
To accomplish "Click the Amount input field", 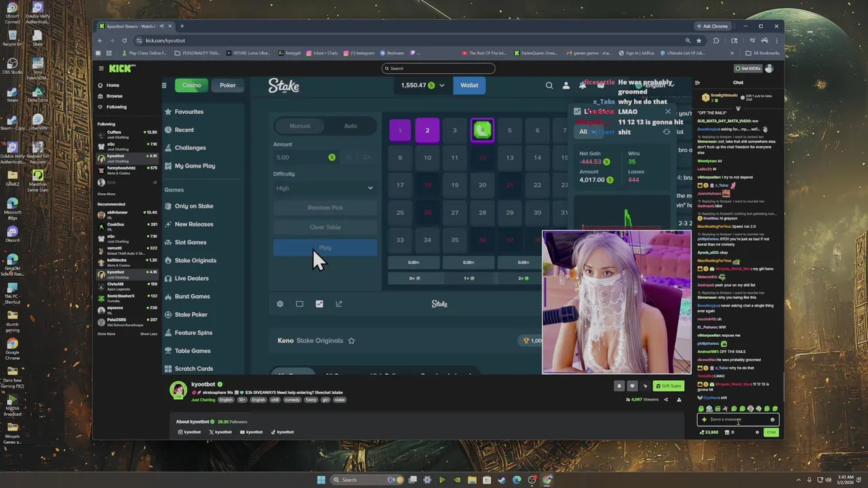I will tap(305, 157).
